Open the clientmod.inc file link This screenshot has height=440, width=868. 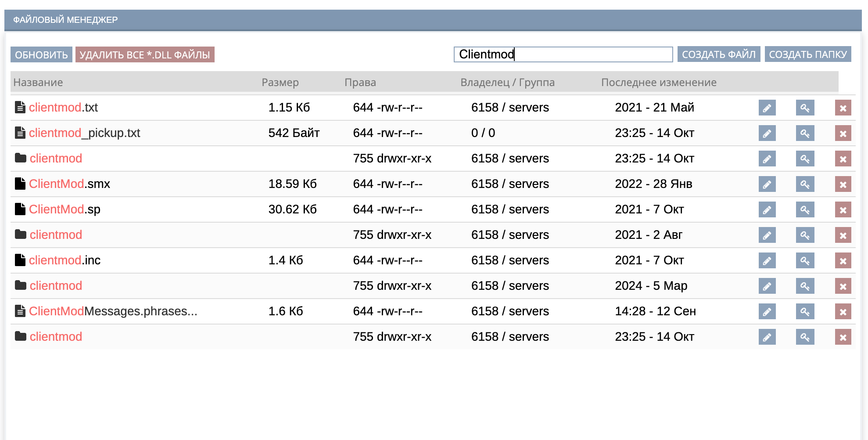65,260
